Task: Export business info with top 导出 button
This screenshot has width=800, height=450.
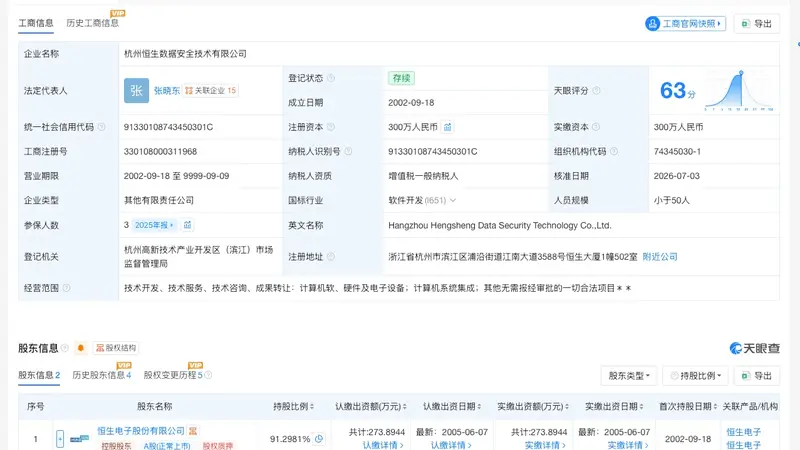Action: [757, 23]
